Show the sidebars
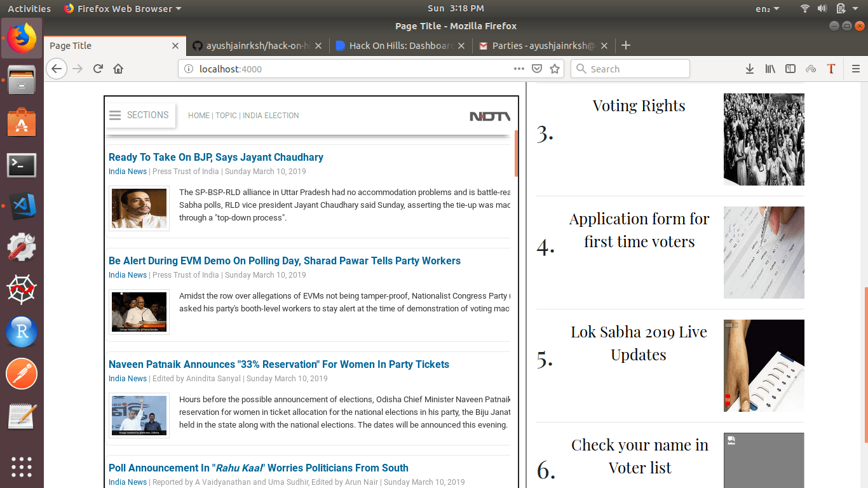 click(x=790, y=69)
